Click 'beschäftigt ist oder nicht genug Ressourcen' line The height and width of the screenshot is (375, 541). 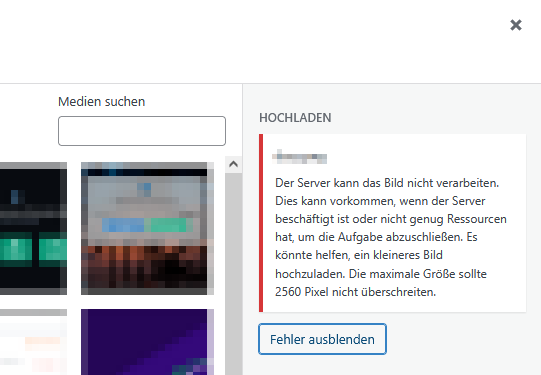coord(391,219)
